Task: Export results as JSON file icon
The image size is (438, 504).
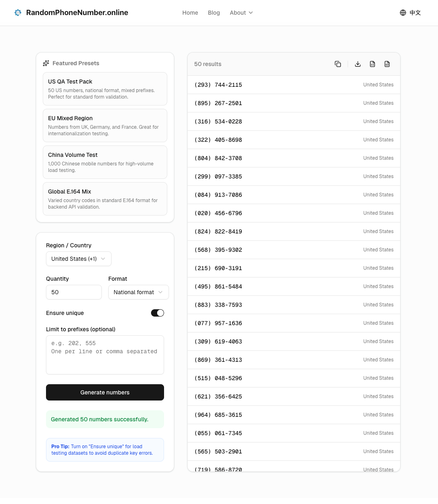Action: [387, 64]
